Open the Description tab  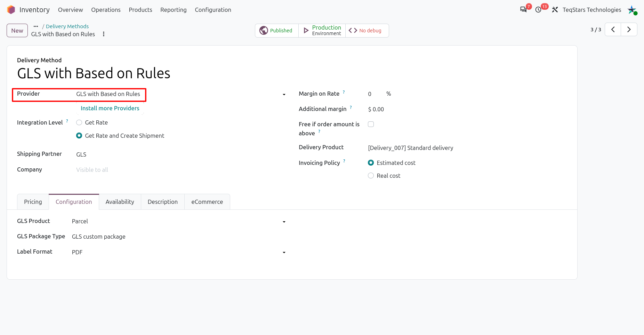(x=163, y=202)
